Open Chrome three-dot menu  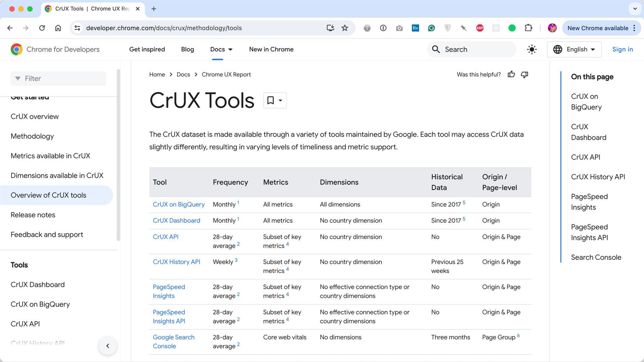click(634, 28)
